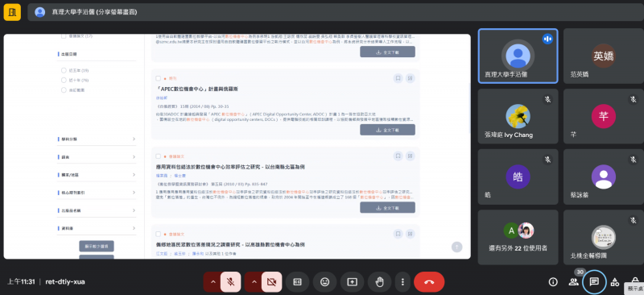
Task: Open audio settings chevron beside the microphone
Action: pos(213,282)
